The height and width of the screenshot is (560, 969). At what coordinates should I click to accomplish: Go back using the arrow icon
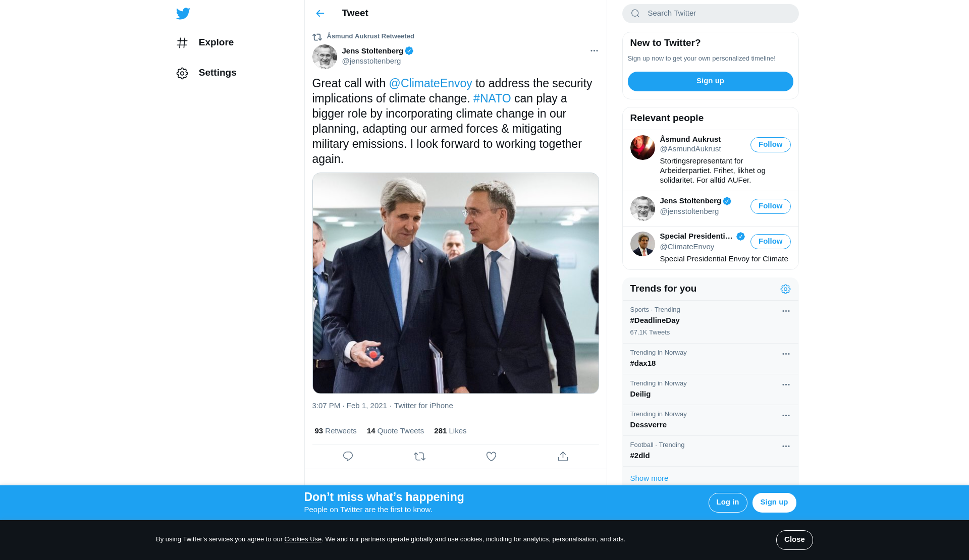[320, 14]
